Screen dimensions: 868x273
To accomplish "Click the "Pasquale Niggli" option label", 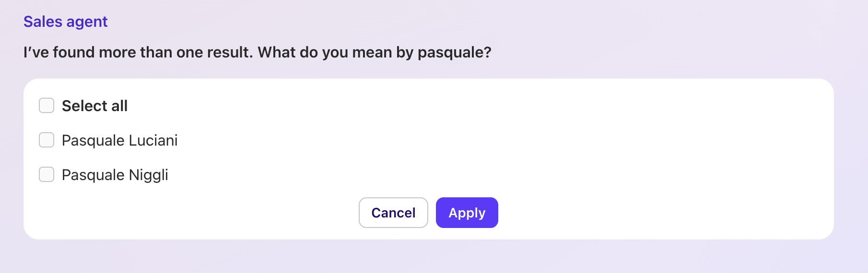I will [x=115, y=175].
